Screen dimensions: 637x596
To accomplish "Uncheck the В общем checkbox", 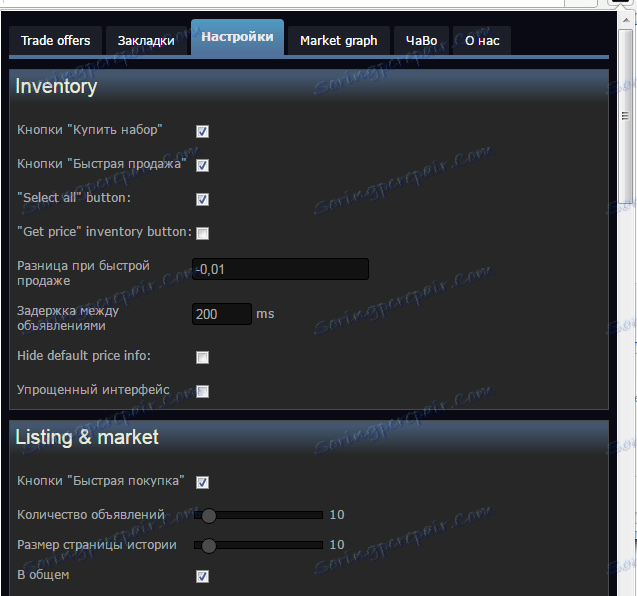I will pyautogui.click(x=202, y=576).
